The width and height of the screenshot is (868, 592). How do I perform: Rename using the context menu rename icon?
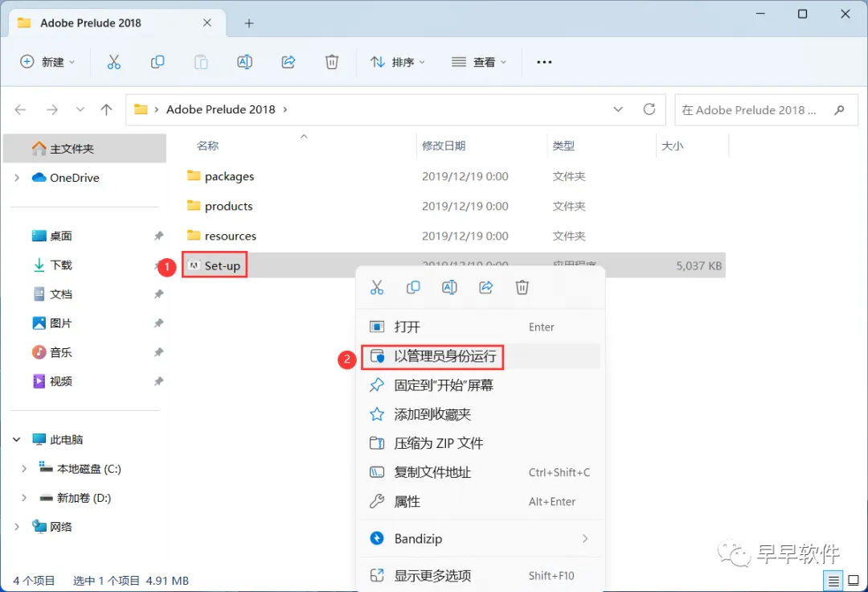click(449, 287)
